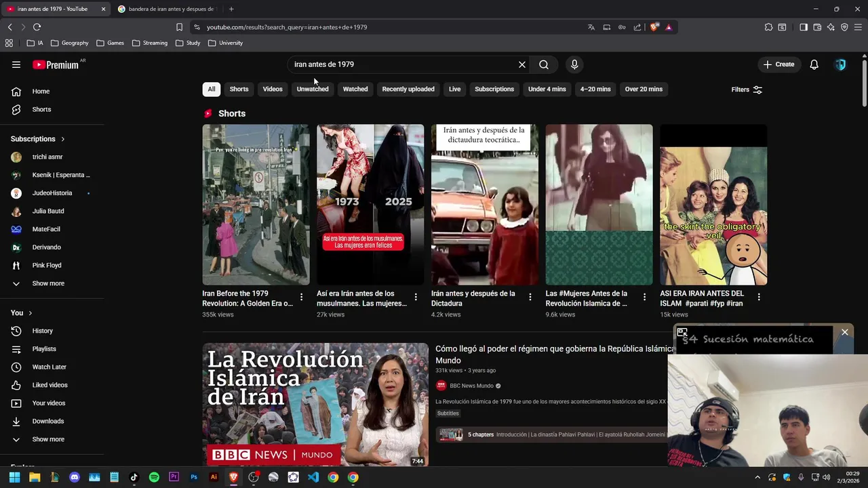
Task: Go to the YouTube Premium logo home
Action: [56, 64]
